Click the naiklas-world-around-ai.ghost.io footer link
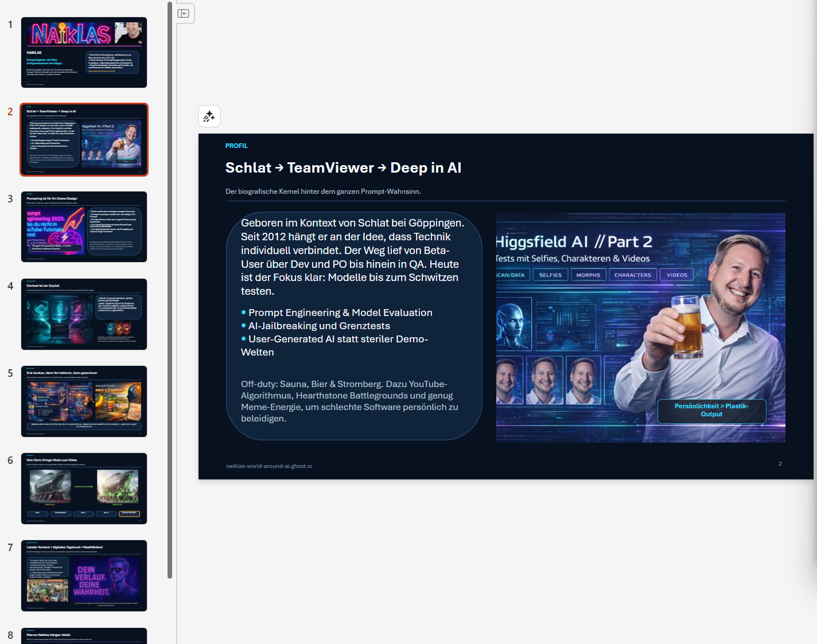This screenshot has width=817, height=644. point(269,466)
